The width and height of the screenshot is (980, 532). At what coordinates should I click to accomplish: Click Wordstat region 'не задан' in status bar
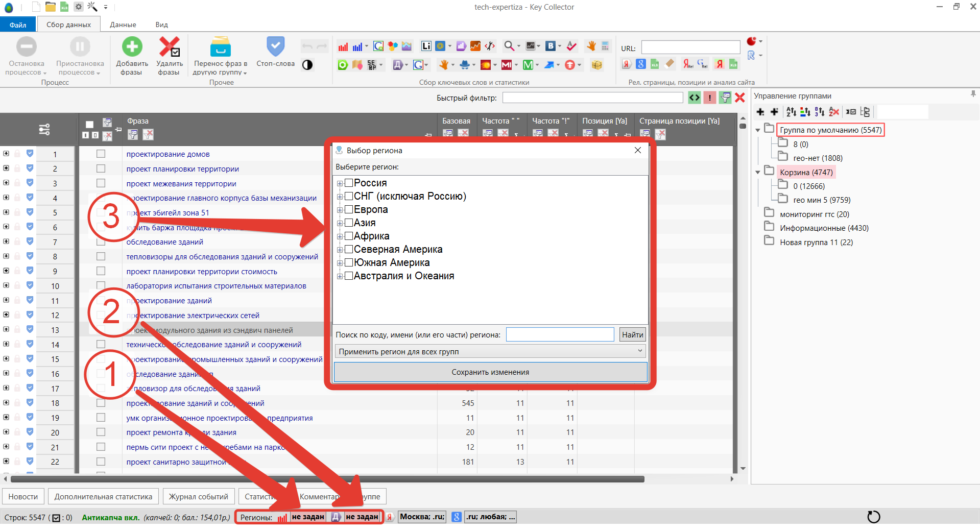pyautogui.click(x=307, y=517)
